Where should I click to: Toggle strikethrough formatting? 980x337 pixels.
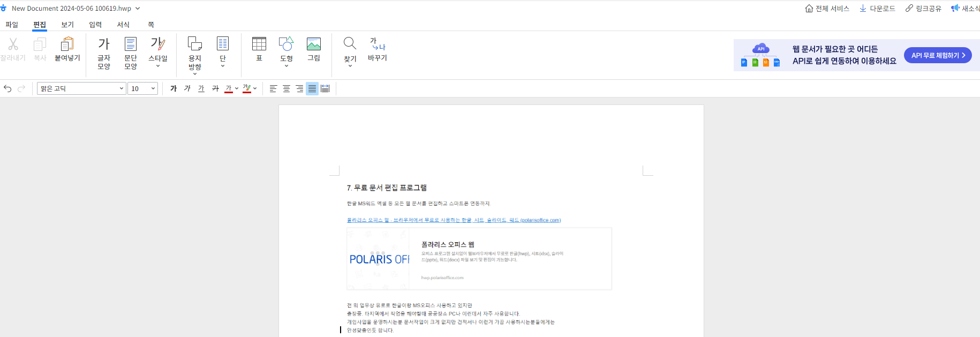[x=215, y=88]
